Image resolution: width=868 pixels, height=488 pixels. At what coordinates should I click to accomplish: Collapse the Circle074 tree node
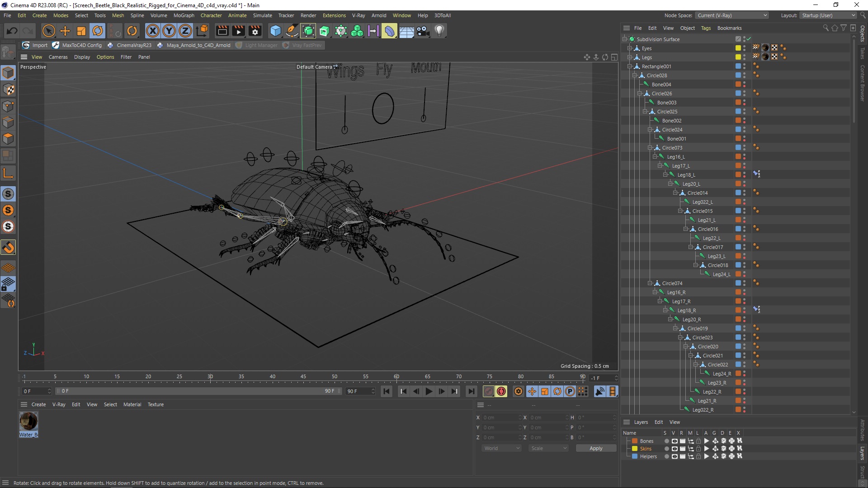[x=650, y=283]
